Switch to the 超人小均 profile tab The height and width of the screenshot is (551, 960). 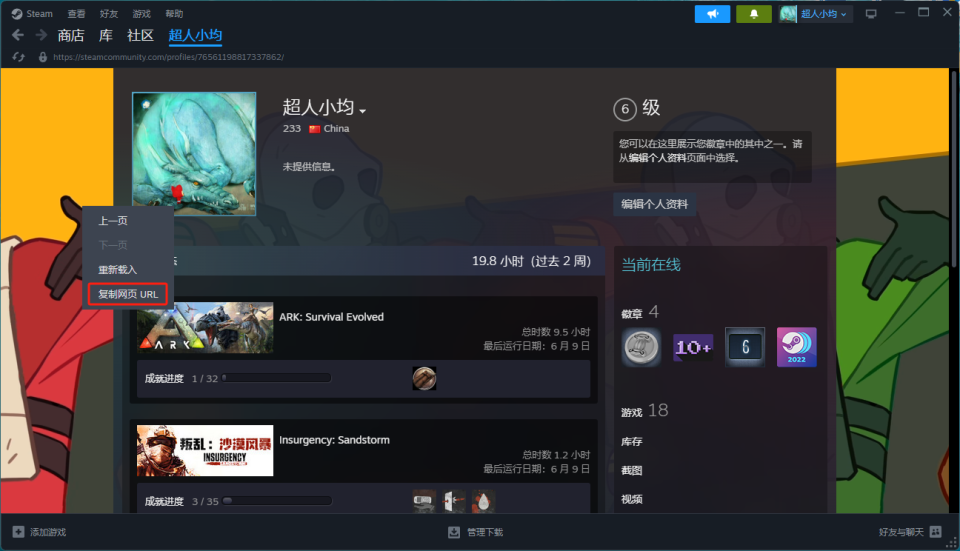tap(195, 36)
